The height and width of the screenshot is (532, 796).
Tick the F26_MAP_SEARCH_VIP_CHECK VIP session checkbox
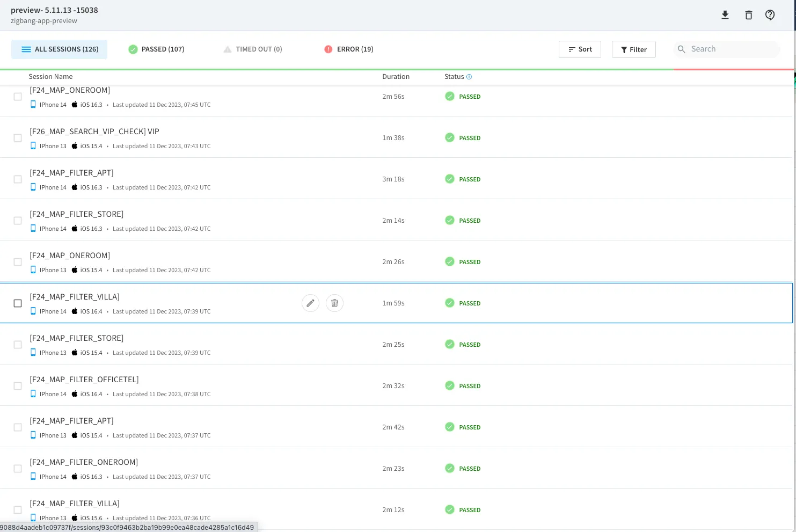(18, 138)
